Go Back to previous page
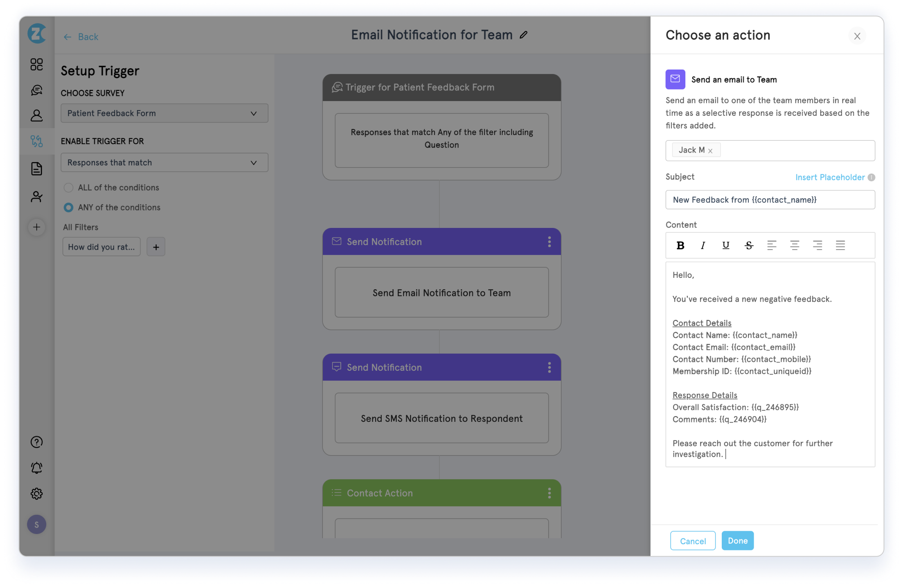 click(81, 37)
